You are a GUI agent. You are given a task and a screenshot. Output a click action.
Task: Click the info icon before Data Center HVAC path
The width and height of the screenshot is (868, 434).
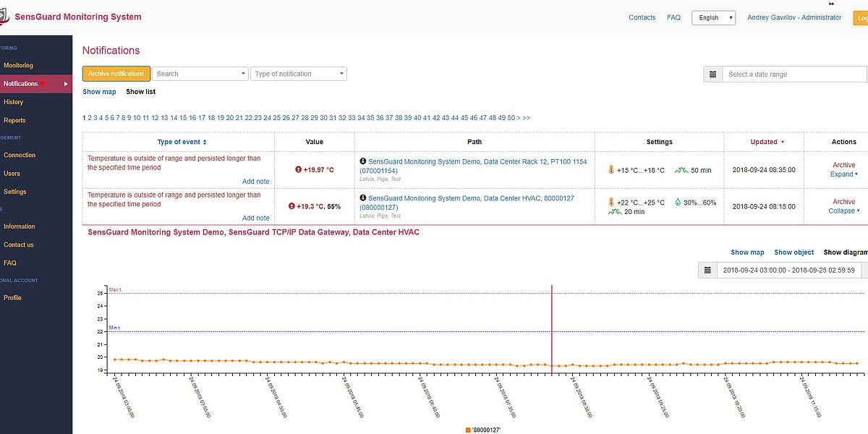pos(362,197)
